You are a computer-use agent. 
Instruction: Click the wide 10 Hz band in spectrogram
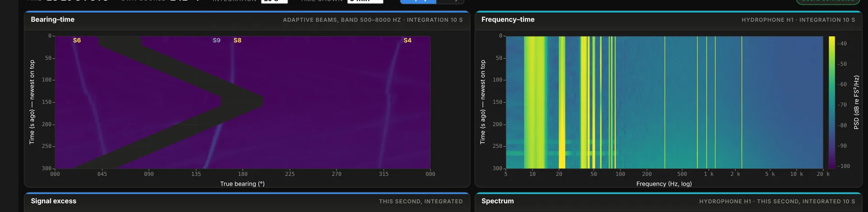[535, 102]
